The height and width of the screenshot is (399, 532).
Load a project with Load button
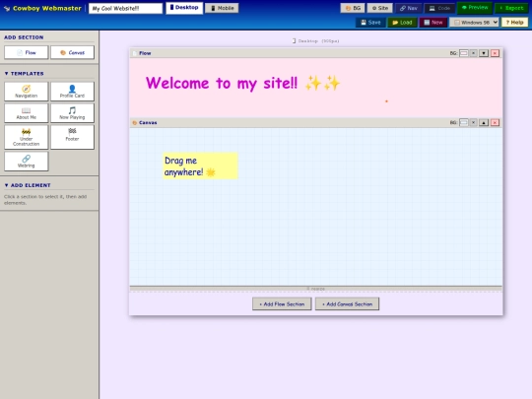(x=402, y=23)
